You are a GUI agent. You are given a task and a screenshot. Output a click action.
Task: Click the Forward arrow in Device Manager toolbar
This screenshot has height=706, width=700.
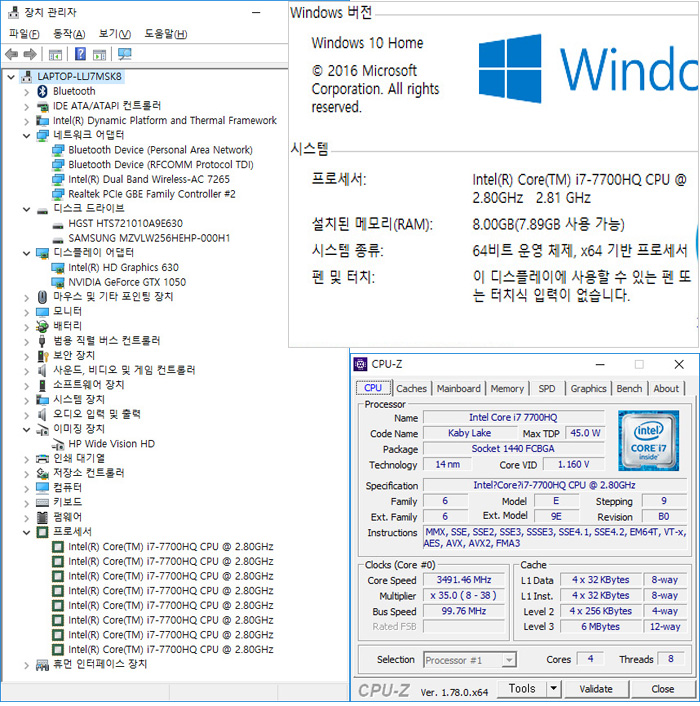click(x=30, y=55)
